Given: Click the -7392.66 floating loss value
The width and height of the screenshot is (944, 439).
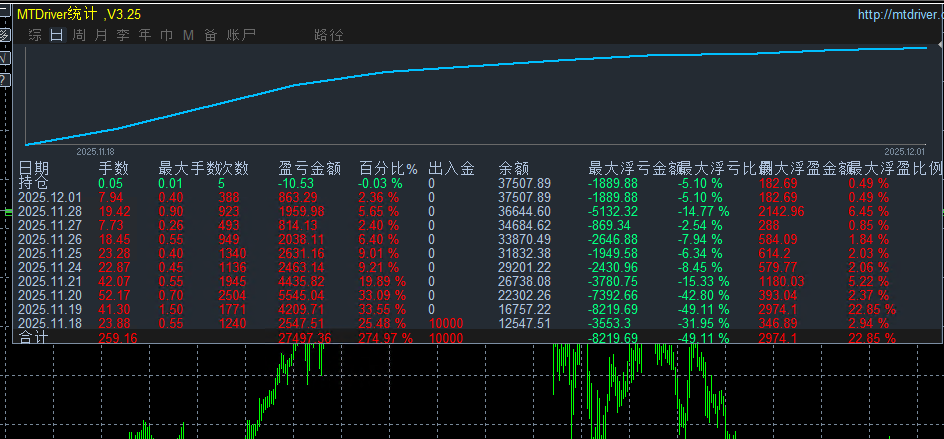Looking at the screenshot, I should tap(613, 296).
